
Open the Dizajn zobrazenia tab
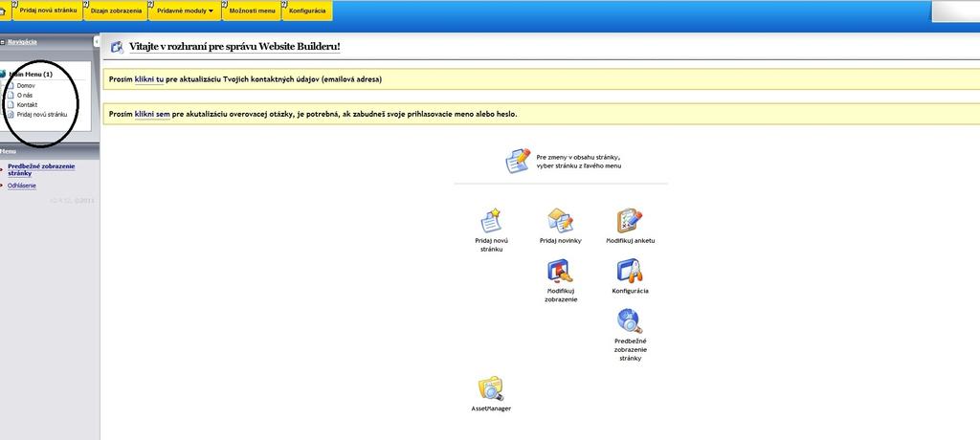click(116, 11)
